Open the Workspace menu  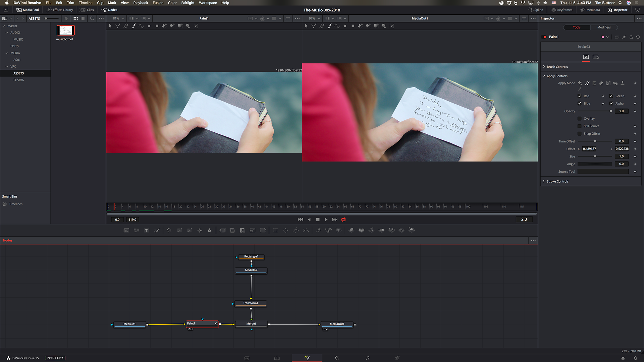208,3
